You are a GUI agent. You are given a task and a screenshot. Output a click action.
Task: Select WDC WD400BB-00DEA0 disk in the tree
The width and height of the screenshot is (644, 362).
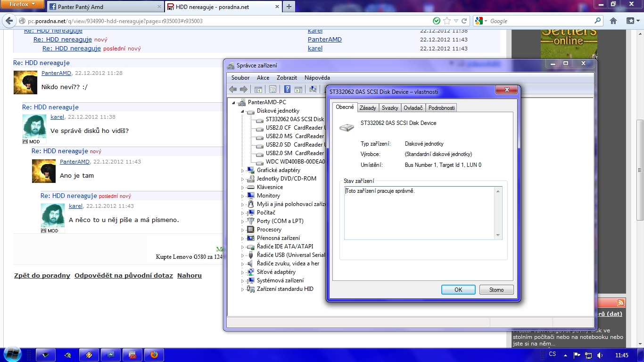click(295, 162)
